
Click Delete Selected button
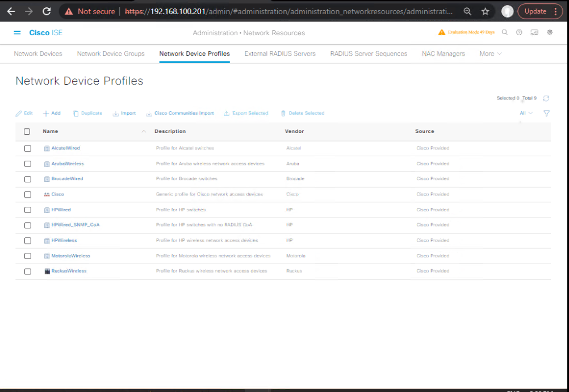tap(303, 113)
